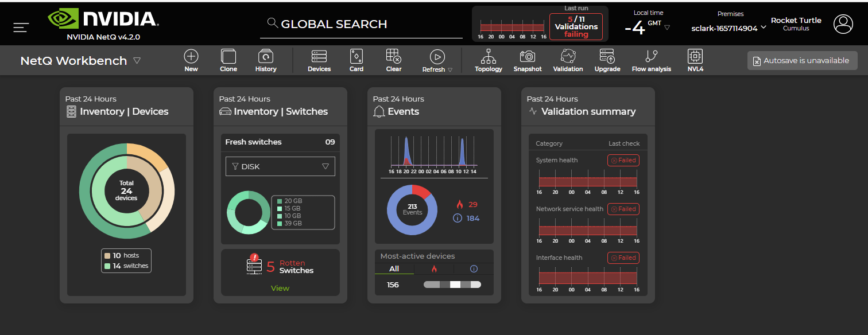This screenshot has height=335, width=868.
Task: Open the hamburger main menu
Action: coord(21,27)
